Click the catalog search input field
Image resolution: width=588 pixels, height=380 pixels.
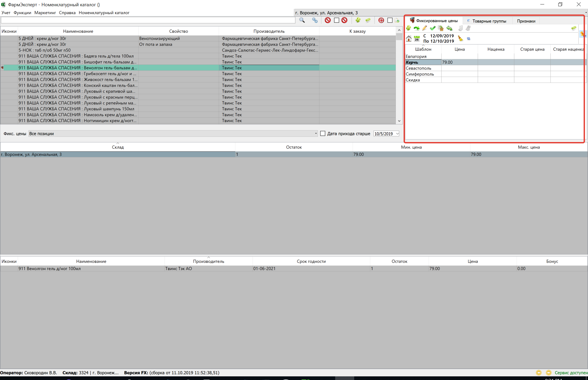(148, 20)
